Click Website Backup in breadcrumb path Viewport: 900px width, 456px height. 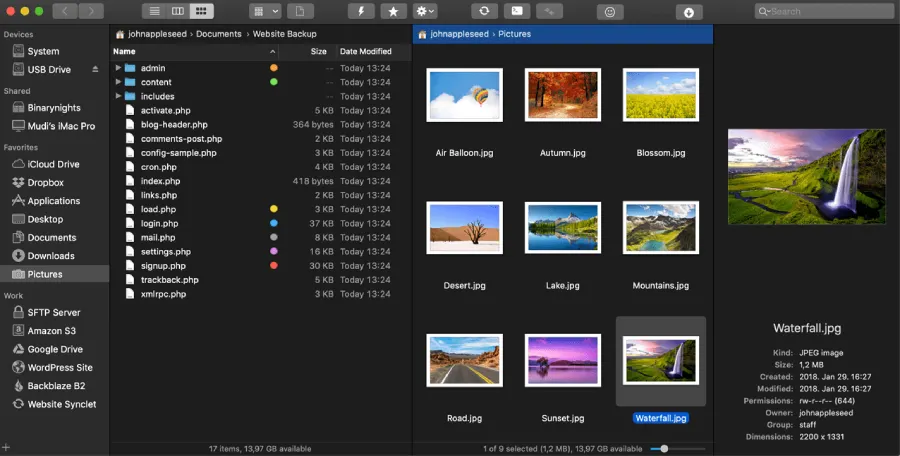tap(285, 34)
